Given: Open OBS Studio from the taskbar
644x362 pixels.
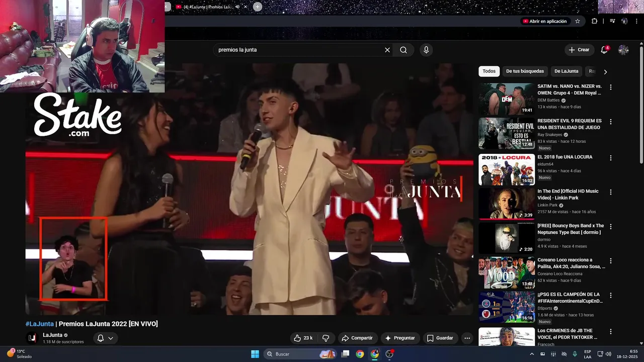Looking at the screenshot, I should pos(389,354).
